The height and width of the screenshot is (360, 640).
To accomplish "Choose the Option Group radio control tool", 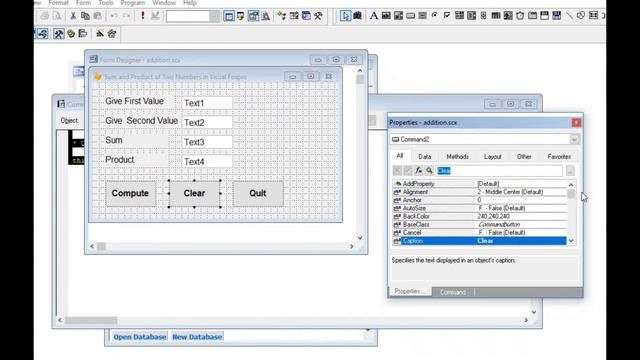I will coord(435,16).
